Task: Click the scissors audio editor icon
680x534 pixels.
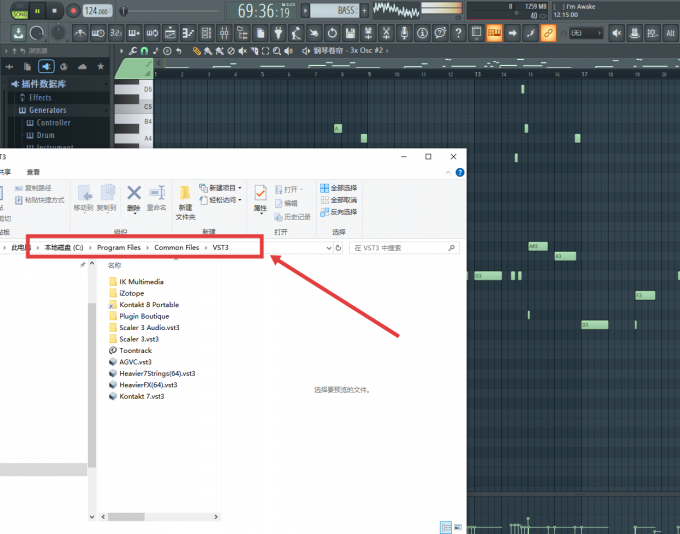Action: click(386, 33)
